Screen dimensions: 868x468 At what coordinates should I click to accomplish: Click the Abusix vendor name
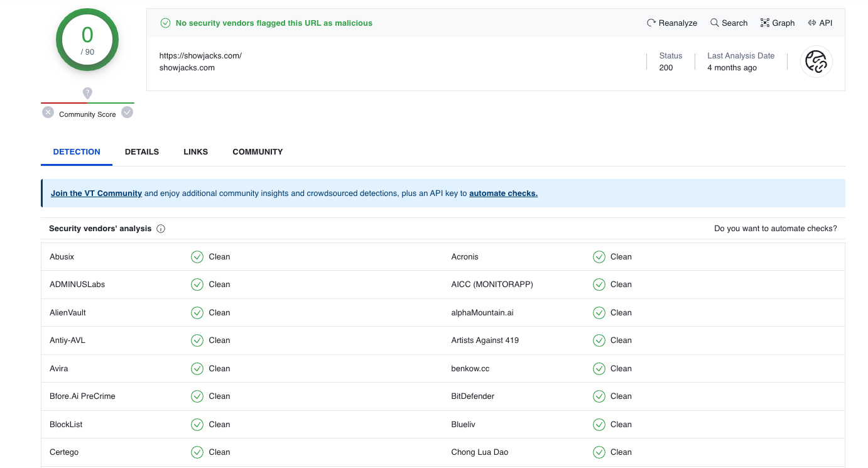click(x=62, y=256)
